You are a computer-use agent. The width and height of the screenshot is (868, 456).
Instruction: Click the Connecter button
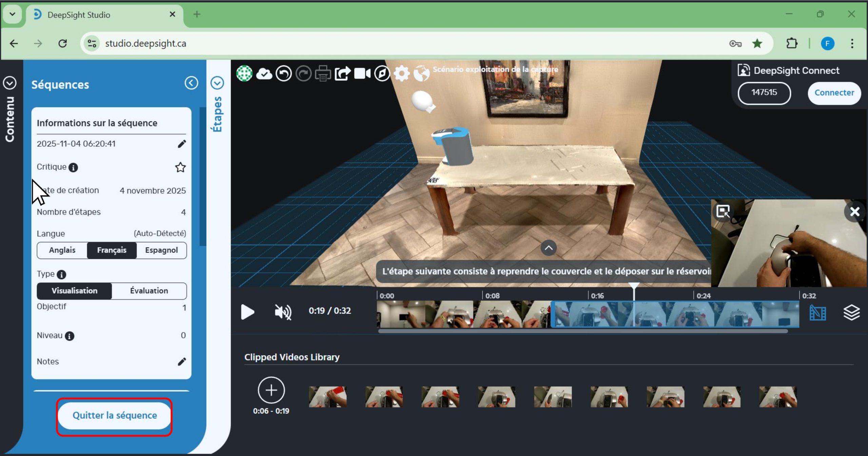[834, 93]
